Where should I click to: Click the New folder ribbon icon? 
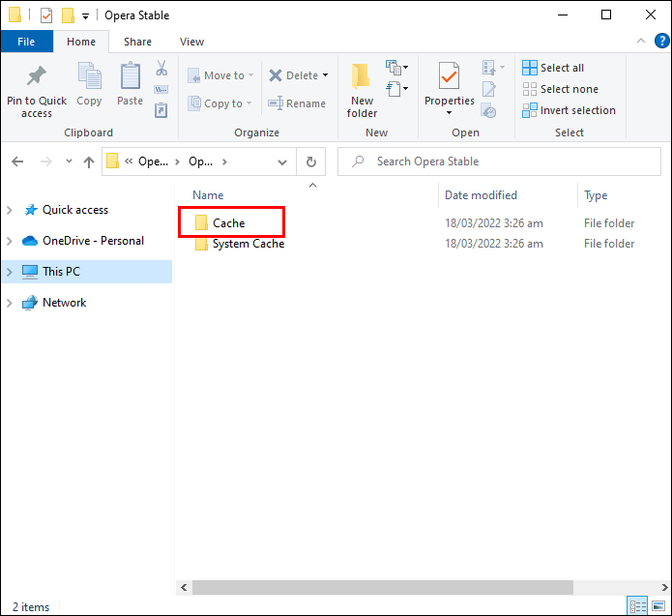coord(362,75)
